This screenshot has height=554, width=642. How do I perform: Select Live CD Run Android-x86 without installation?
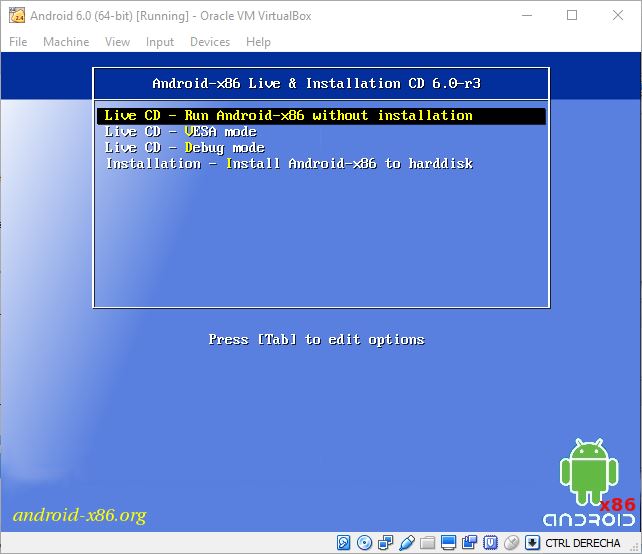pos(321,115)
